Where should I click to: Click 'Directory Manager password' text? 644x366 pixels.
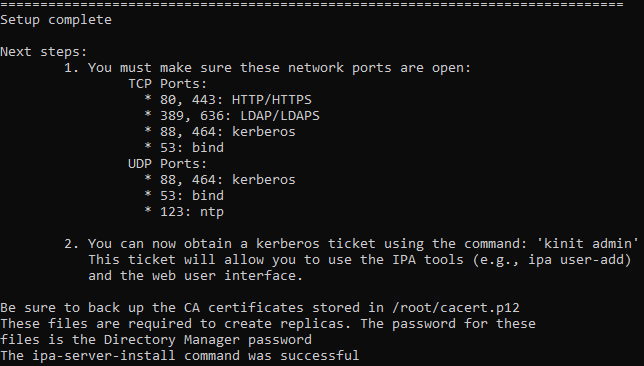pos(208,340)
